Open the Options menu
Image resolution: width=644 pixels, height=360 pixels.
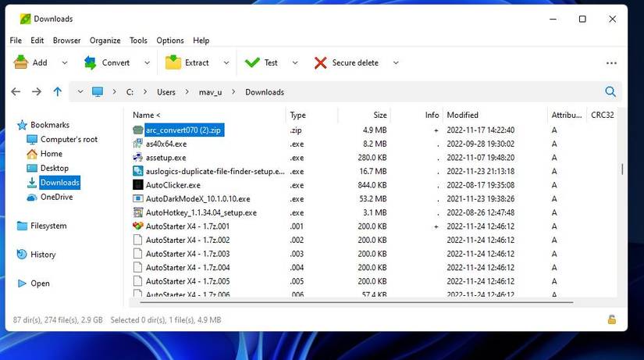coord(170,41)
